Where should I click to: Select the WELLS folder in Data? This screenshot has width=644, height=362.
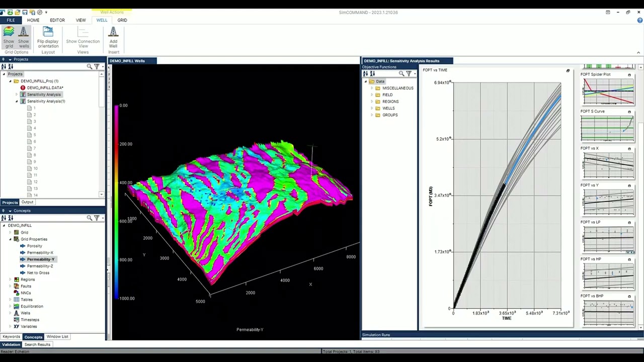388,108
